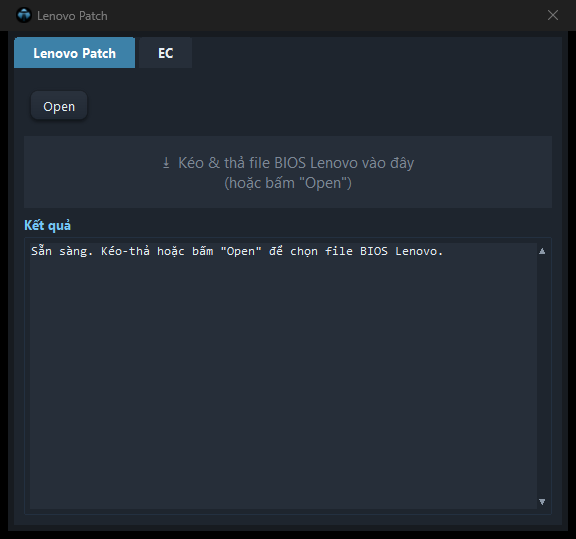Viewport: 576px width, 539px height.
Task: Click the scroll up arrow in results box
Action: 542,251
